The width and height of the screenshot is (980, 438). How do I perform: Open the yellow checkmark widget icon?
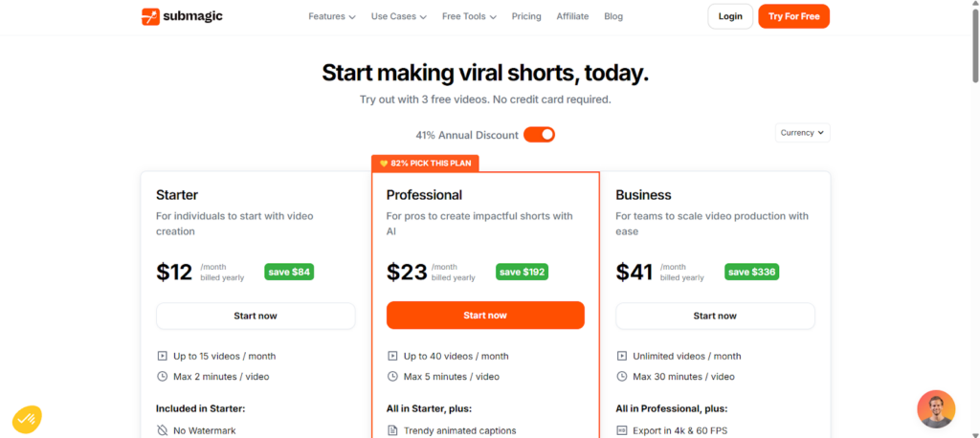point(27,420)
